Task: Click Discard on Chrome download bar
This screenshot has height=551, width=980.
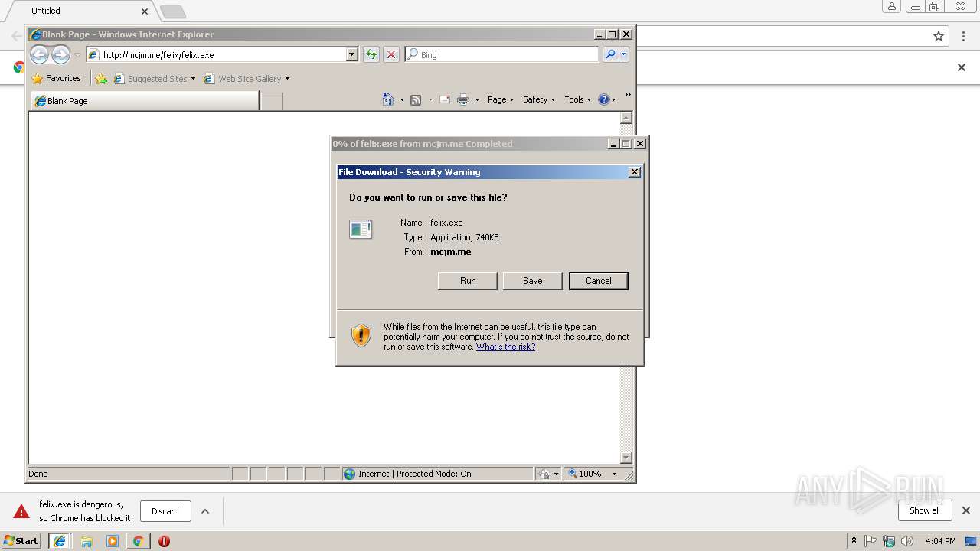Action: click(x=165, y=511)
